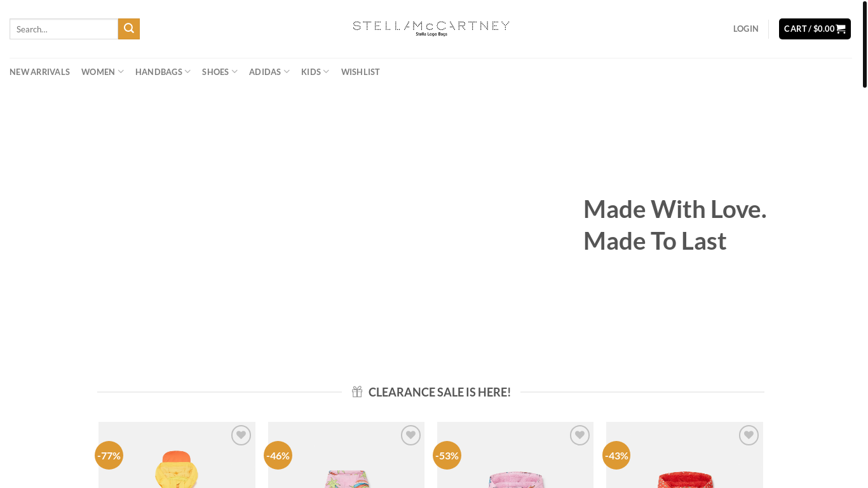
Task: Click the orange search magnifier button
Action: [129, 29]
